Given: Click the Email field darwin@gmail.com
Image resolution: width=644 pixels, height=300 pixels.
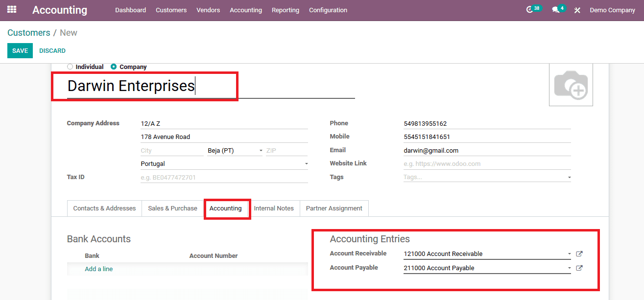Looking at the screenshot, I should click(x=487, y=151).
